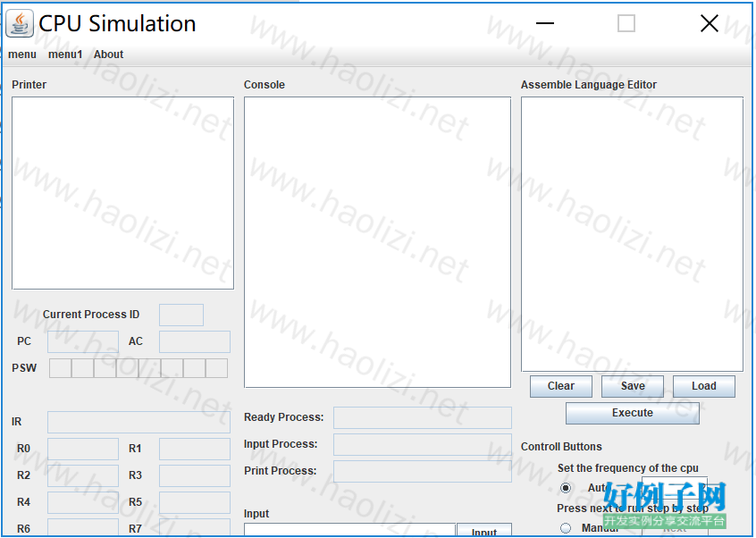Select the Auto radio button
The width and height of the screenshot is (756, 538).
pyautogui.click(x=566, y=488)
